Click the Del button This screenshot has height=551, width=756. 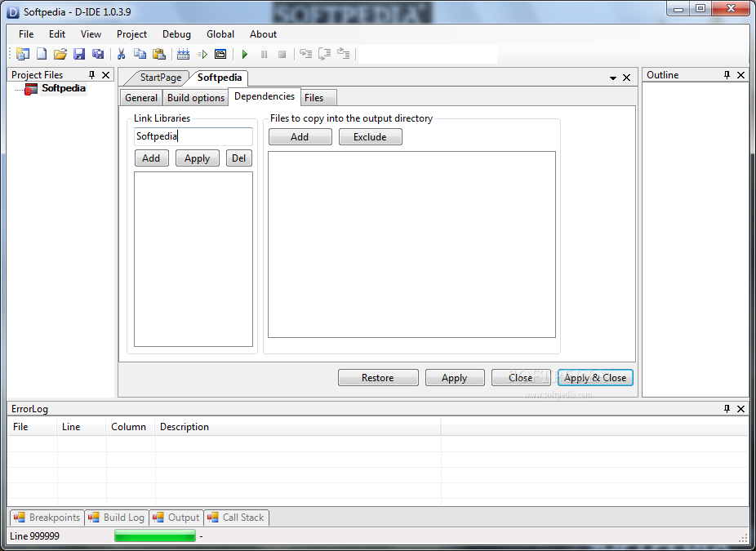[239, 158]
